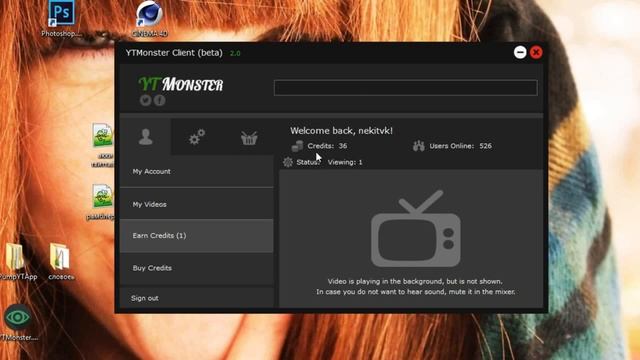Close the YTMonster Client window

(x=536, y=52)
